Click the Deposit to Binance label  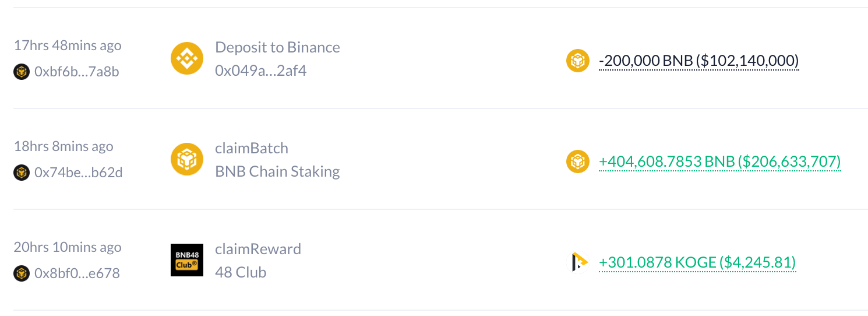(277, 47)
